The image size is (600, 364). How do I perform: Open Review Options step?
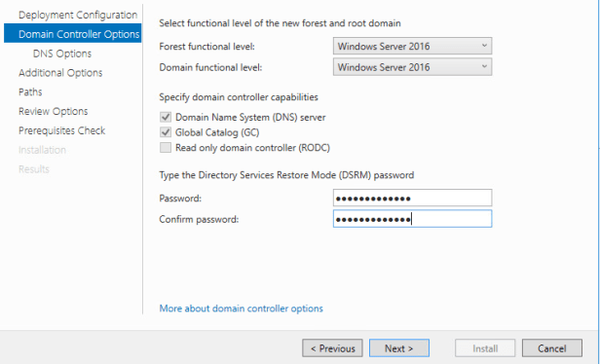click(x=54, y=111)
